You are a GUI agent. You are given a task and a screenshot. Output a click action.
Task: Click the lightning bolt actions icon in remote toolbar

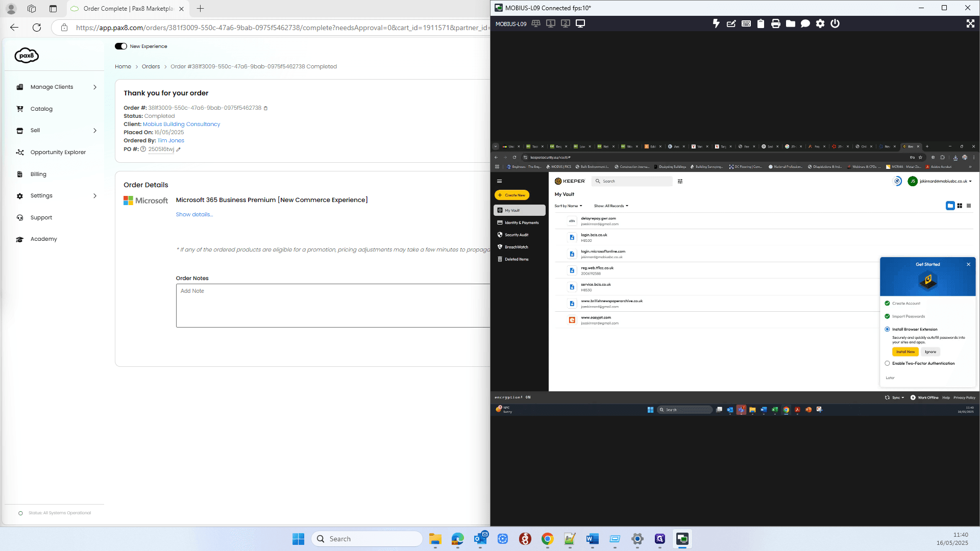tap(716, 23)
